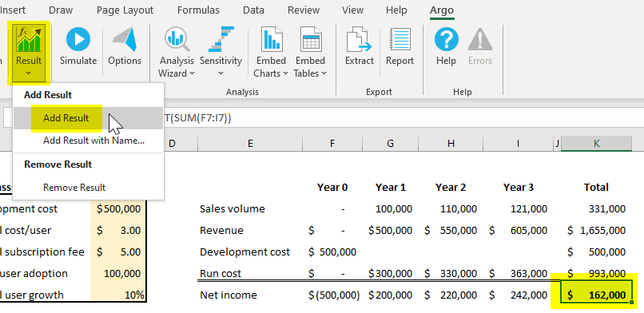The width and height of the screenshot is (644, 313).
Task: Select the Year 1 heading cell
Action: pos(390,188)
